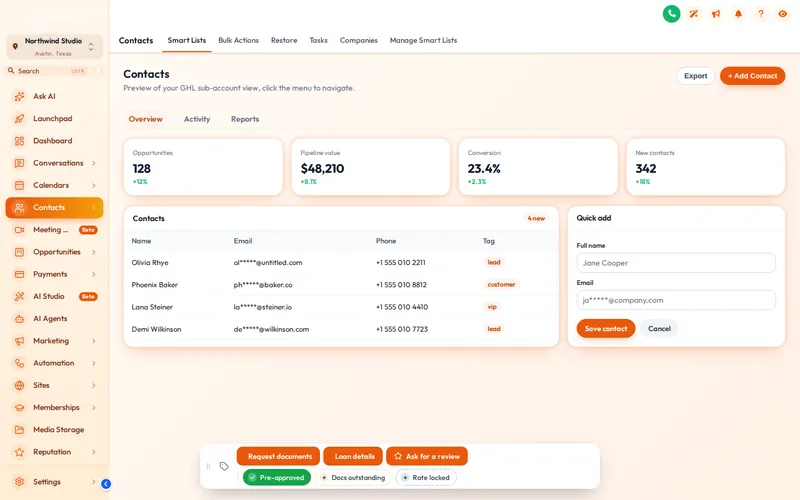This screenshot has width=800, height=500.
Task: Open the Bulk Actions tab
Action: pyautogui.click(x=238, y=40)
